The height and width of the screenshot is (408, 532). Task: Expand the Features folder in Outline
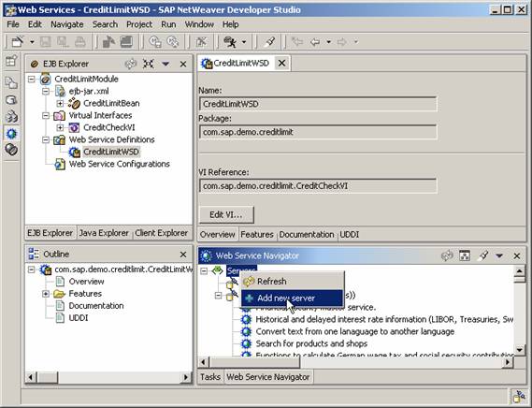[46, 294]
